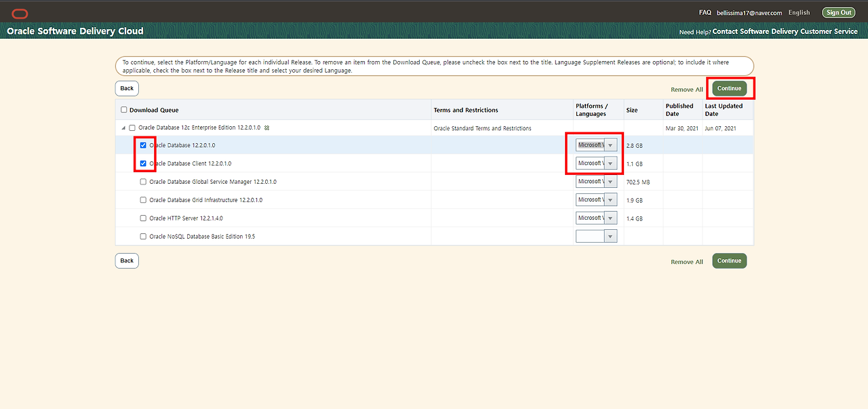Click the top Continue button

click(729, 88)
